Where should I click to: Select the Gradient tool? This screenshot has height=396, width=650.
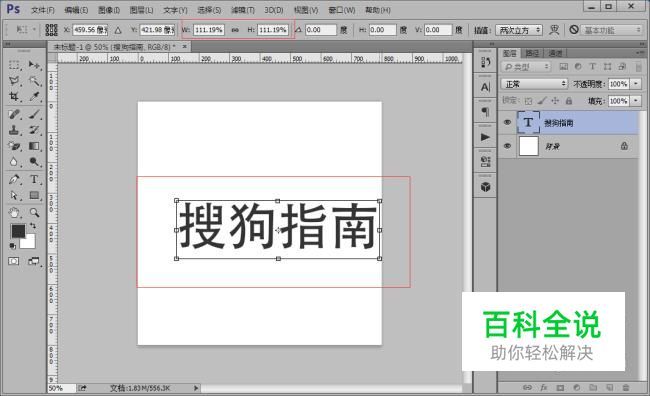tap(34, 146)
